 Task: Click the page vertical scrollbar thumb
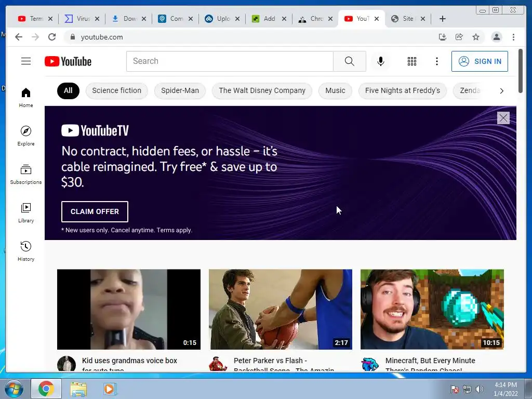[521, 71]
